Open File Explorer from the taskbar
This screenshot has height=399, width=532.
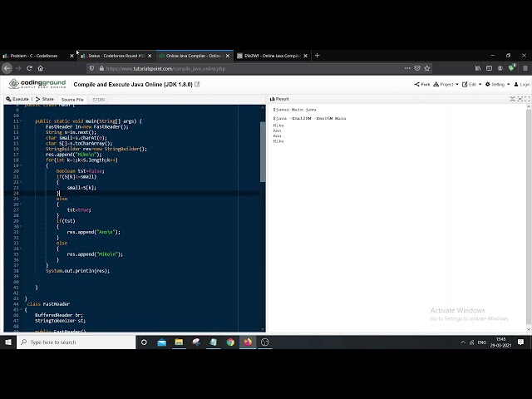[180, 342]
